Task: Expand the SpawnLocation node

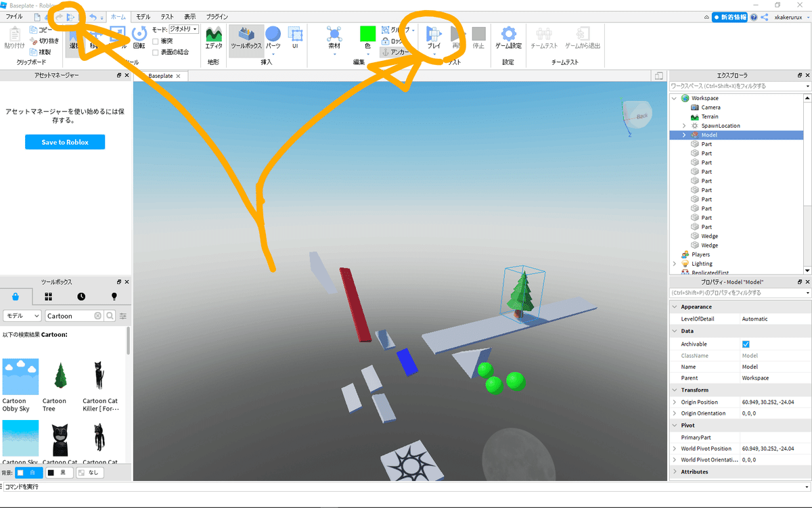Action: pyautogui.click(x=684, y=126)
